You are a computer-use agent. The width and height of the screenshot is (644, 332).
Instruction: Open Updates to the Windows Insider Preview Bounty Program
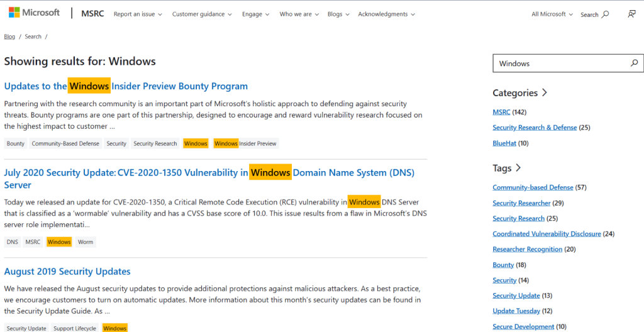(x=126, y=86)
